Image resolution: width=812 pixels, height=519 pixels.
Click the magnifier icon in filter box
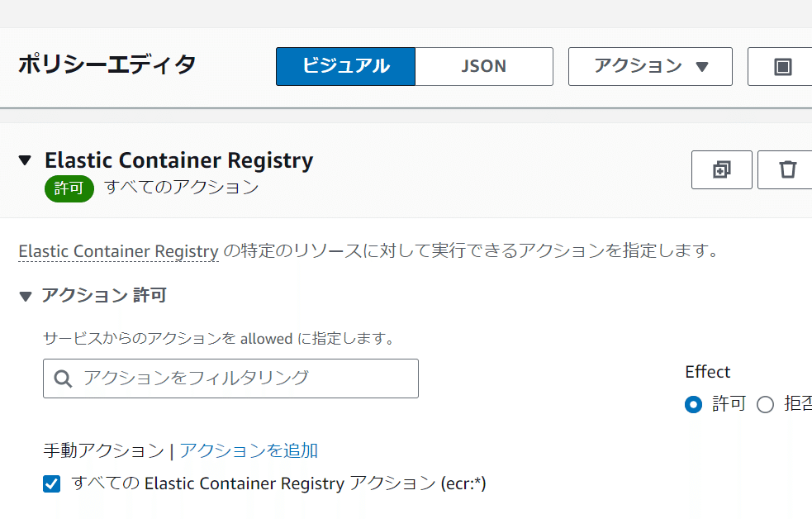[x=63, y=379]
